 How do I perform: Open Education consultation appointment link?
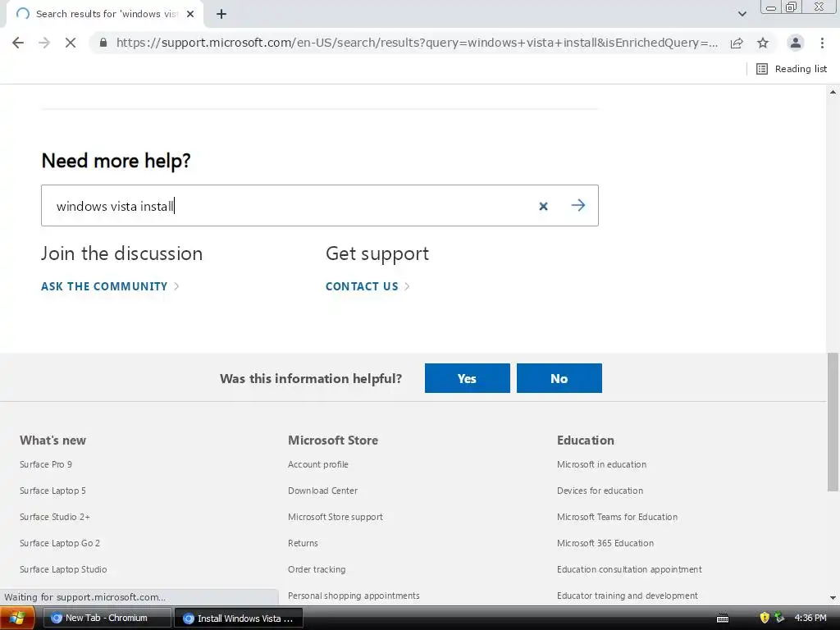coord(629,569)
